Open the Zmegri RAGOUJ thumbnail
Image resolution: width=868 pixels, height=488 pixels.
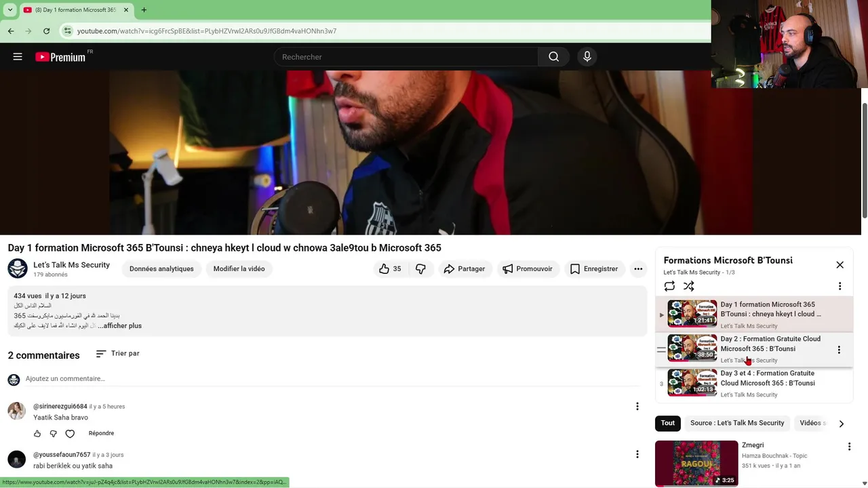[696, 464]
